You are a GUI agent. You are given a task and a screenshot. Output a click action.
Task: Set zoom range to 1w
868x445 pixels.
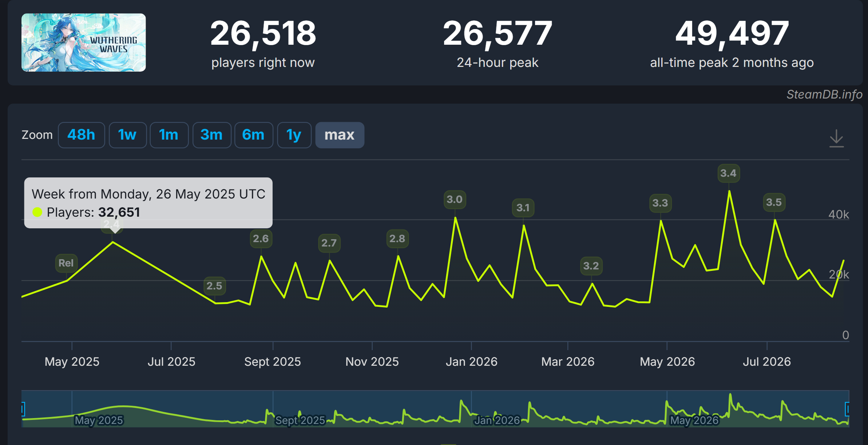[127, 135]
